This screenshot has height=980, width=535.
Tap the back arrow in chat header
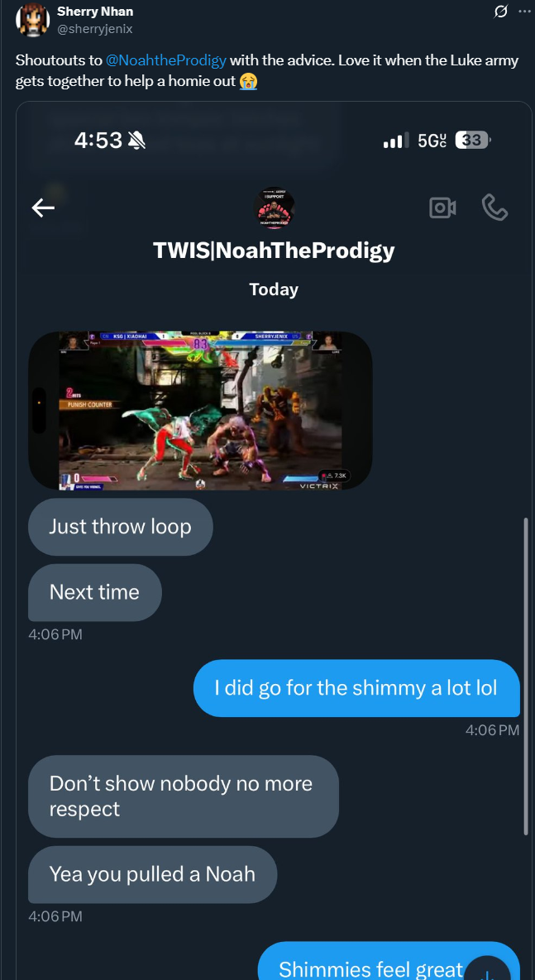(43, 208)
